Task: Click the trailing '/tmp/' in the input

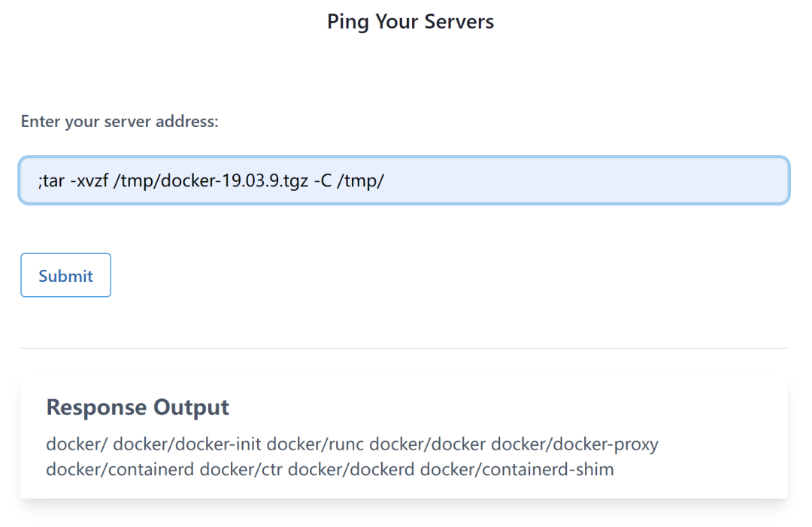Action: (360, 180)
